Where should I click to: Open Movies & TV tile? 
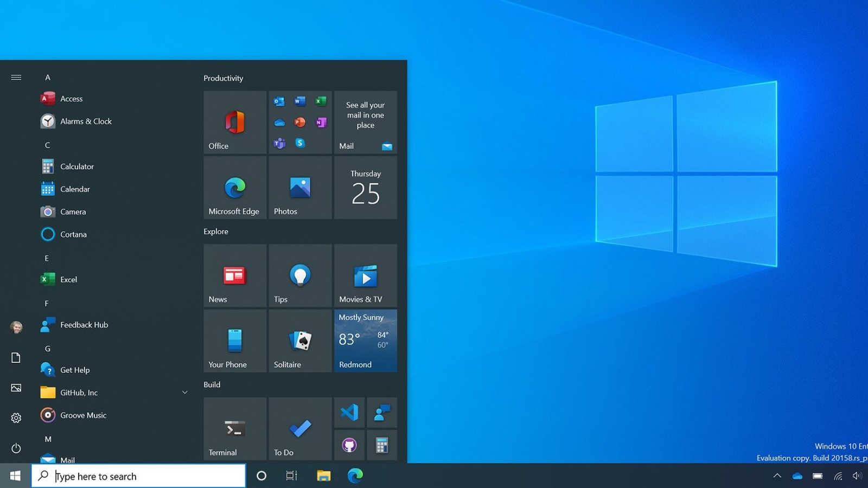(x=365, y=276)
